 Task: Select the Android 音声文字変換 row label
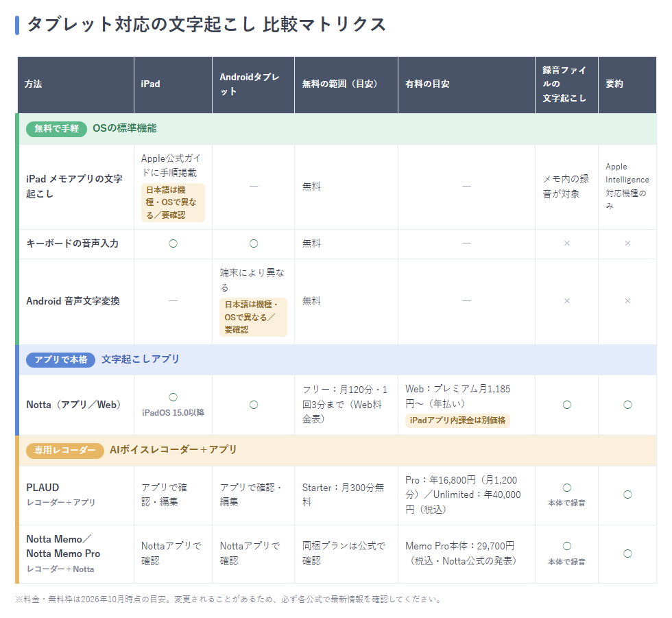tap(73, 301)
